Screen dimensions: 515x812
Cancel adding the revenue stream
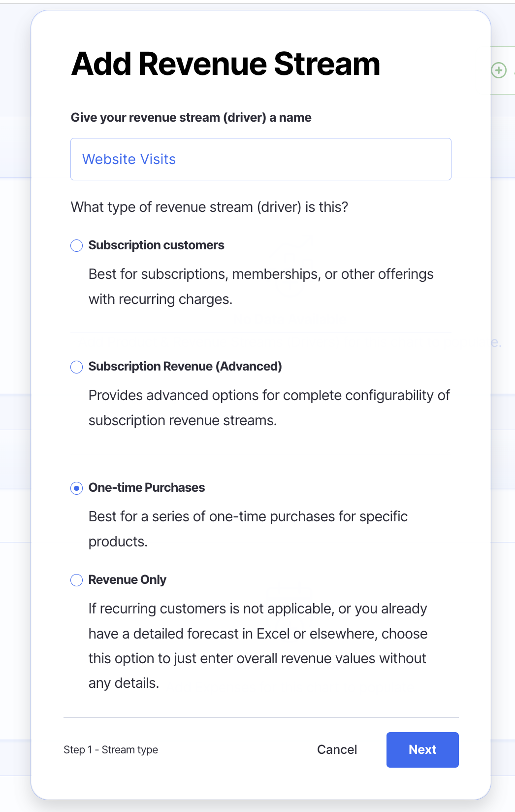click(337, 749)
